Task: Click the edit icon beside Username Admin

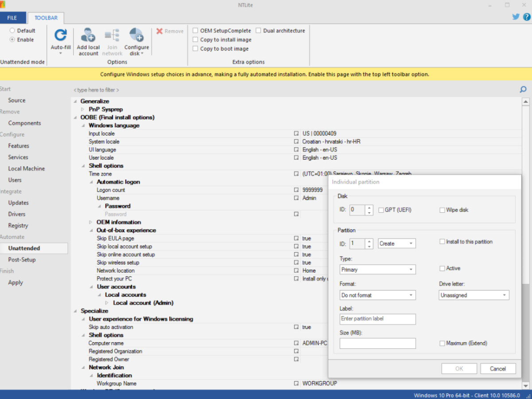Action: point(296,198)
